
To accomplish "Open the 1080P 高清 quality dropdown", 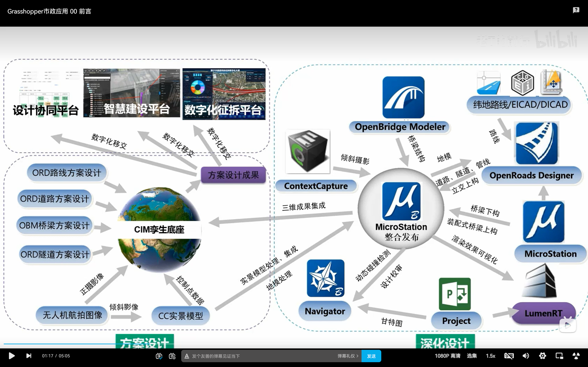I will [447, 356].
